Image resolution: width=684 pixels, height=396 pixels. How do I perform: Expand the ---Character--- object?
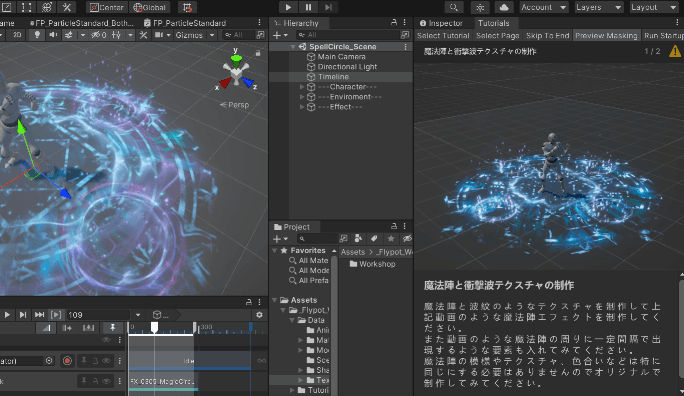tap(301, 87)
